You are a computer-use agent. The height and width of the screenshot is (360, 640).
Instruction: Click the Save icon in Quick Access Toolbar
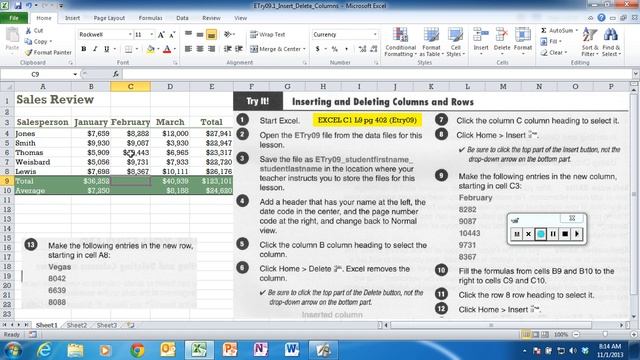tap(18, 6)
